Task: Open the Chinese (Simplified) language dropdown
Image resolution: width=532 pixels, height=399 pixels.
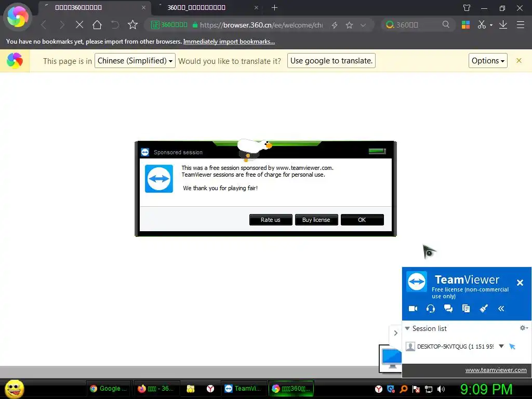Action: (x=135, y=61)
